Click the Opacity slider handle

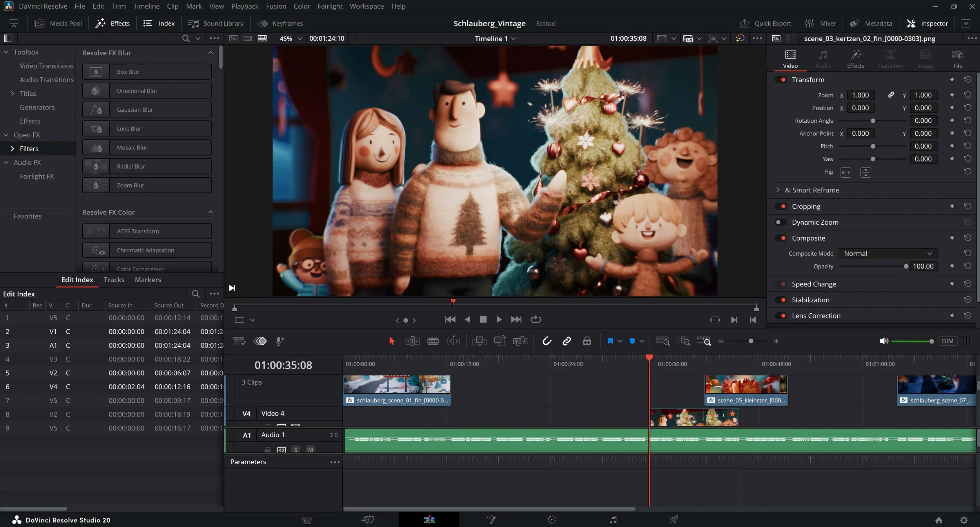906,266
